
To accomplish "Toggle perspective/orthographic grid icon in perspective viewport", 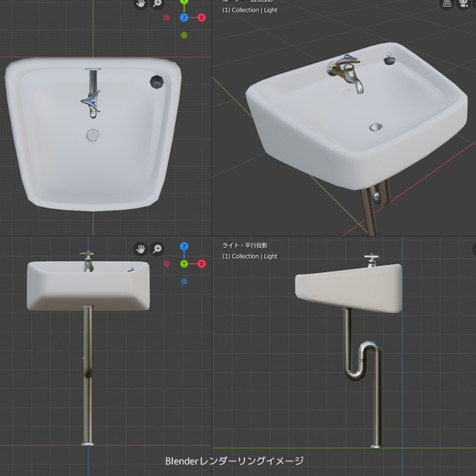I will tap(447, 4).
